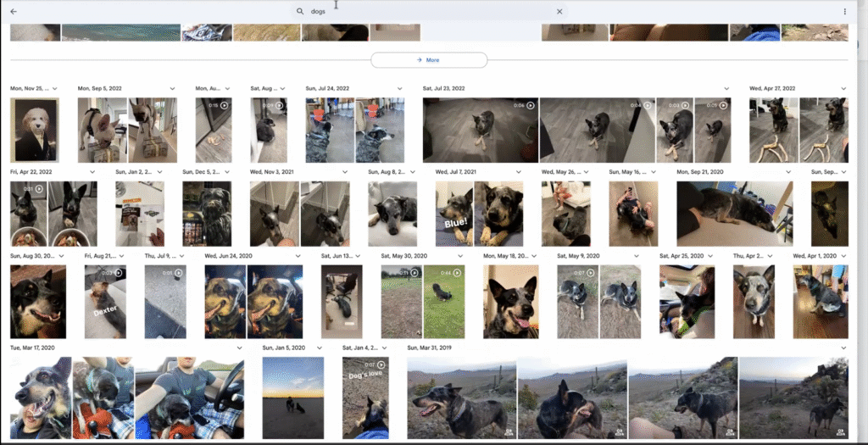Open the sunset beach photo from Jan 5, 2020
The image size is (868, 445).
[x=292, y=386]
